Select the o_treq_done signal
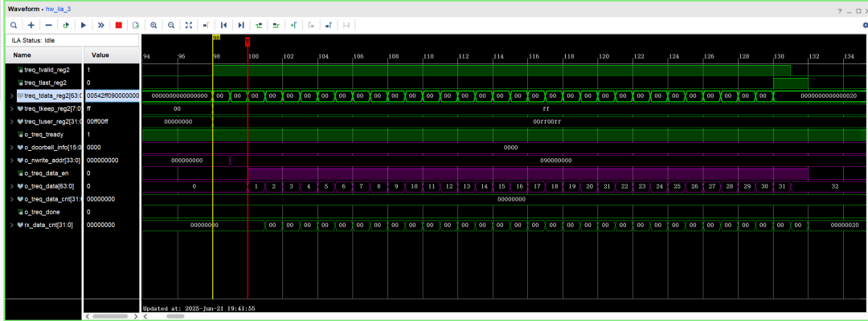The width and height of the screenshot is (868, 321). tap(42, 212)
